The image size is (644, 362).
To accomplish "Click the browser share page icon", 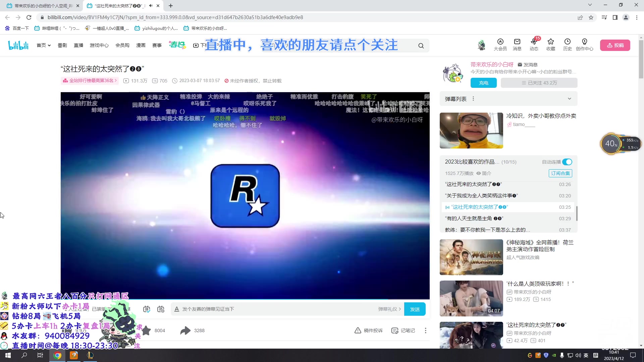I will coord(580,17).
